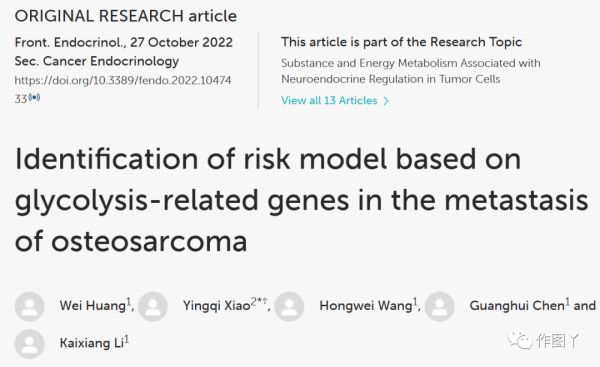Viewport: 600px width, 367px height.
Task: Open the View all 13 Articles link
Action: coord(329,100)
